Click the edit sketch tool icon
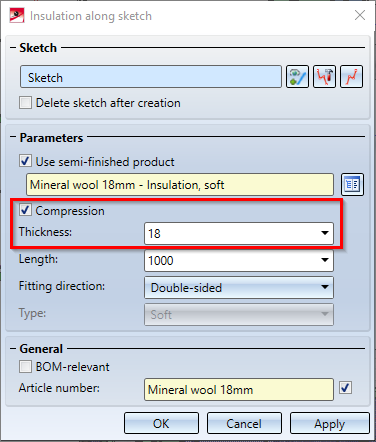The image size is (376, 442). pos(324,77)
